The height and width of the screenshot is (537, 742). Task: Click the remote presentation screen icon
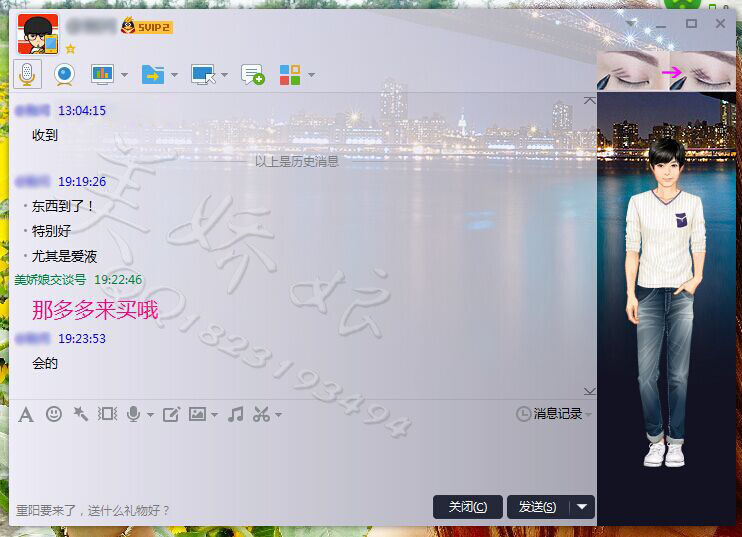click(x=102, y=74)
